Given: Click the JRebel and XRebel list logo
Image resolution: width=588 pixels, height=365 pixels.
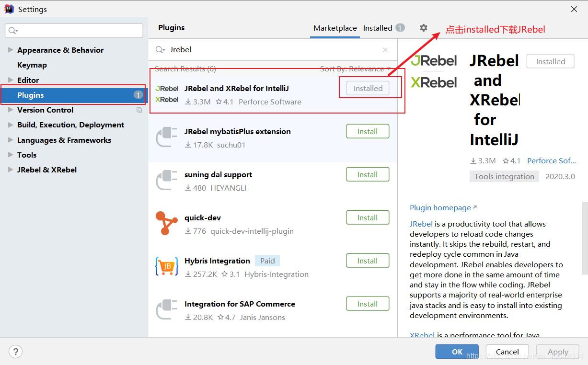Looking at the screenshot, I should pos(167,94).
